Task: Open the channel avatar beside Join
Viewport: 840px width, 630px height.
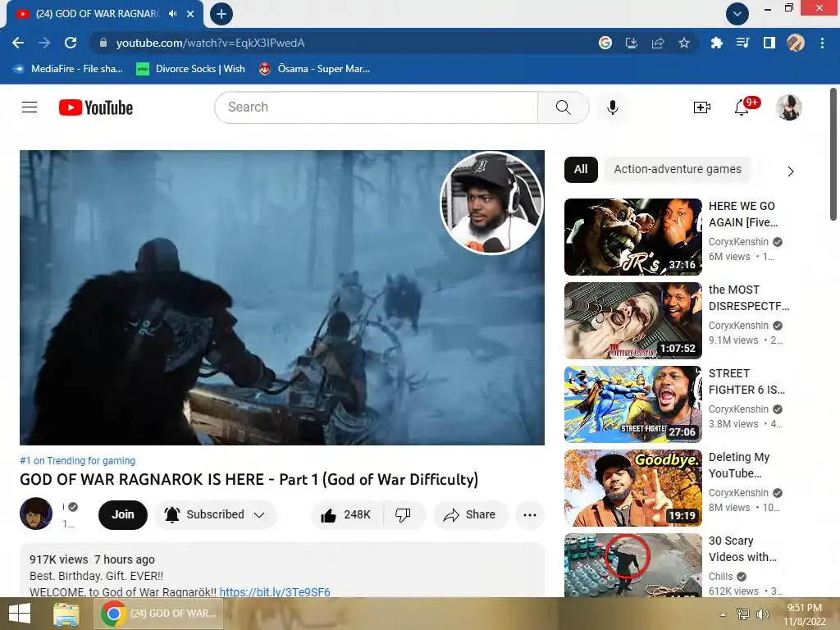Action: click(36, 514)
